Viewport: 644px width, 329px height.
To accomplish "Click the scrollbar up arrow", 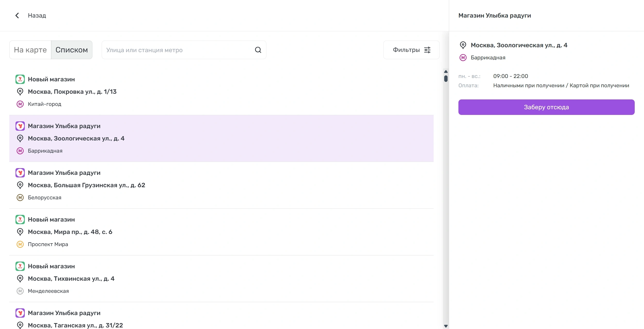I will (446, 72).
